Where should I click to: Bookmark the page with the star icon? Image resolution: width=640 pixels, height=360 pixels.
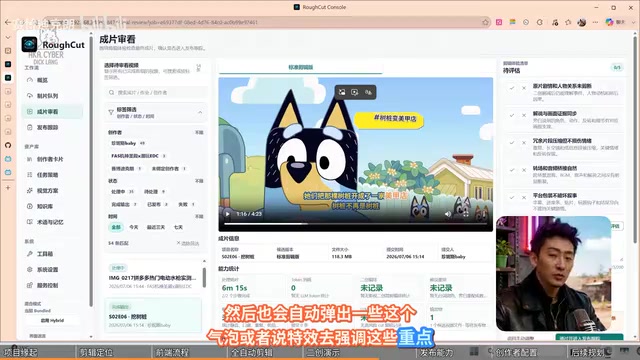pos(485,22)
